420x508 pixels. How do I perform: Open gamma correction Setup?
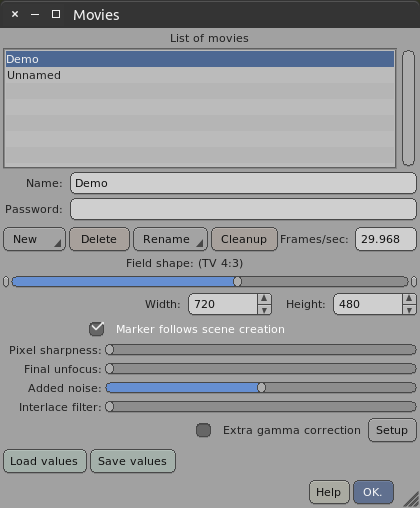click(392, 430)
